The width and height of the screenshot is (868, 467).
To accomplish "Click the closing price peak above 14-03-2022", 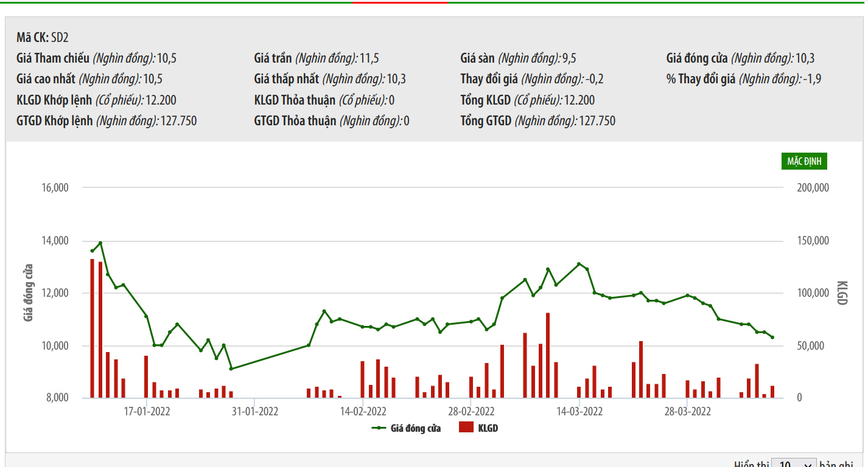I will [579, 264].
